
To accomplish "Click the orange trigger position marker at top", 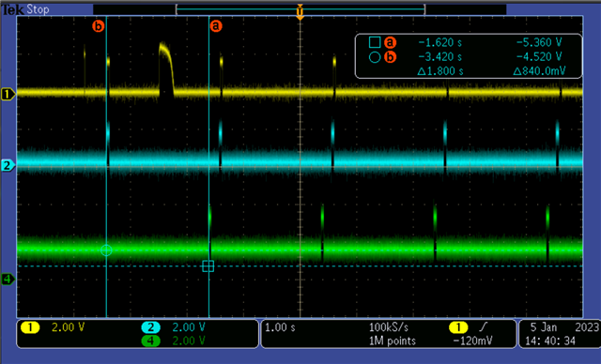I will coord(300,11).
